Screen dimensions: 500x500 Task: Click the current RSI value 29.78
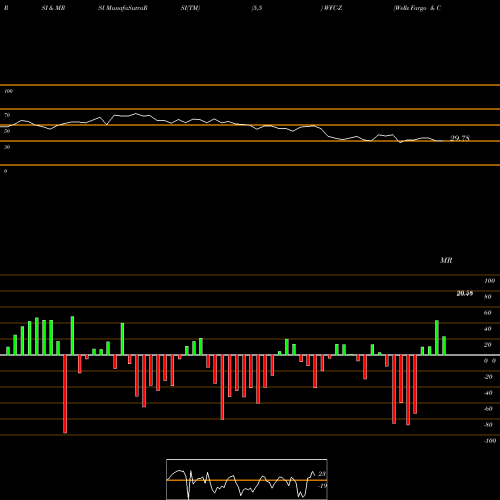click(x=460, y=138)
